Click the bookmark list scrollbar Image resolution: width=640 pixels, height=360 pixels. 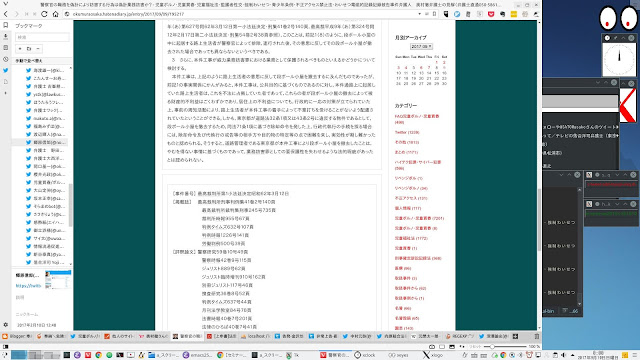[x=71, y=204]
